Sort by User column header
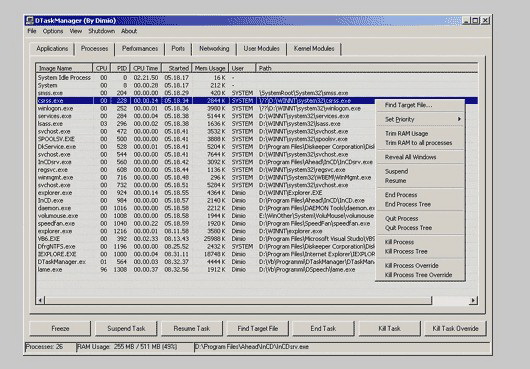 click(242, 68)
